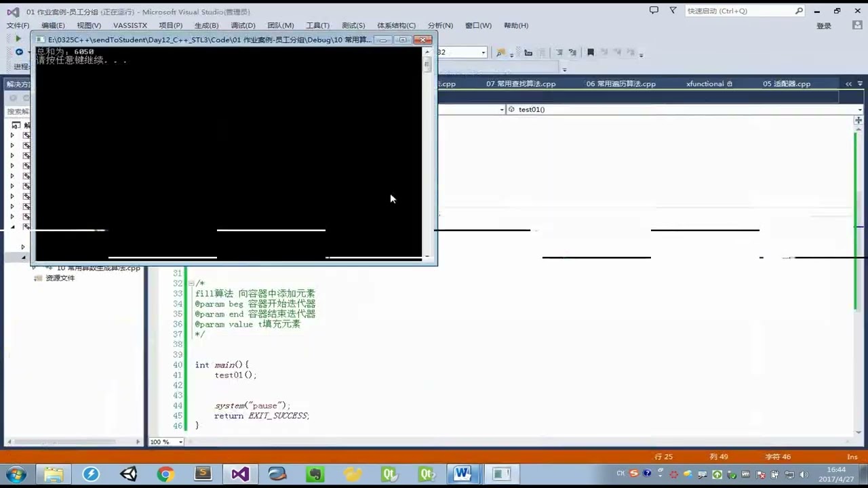
Task: Open the 编辑(E) menu
Action: (x=53, y=25)
